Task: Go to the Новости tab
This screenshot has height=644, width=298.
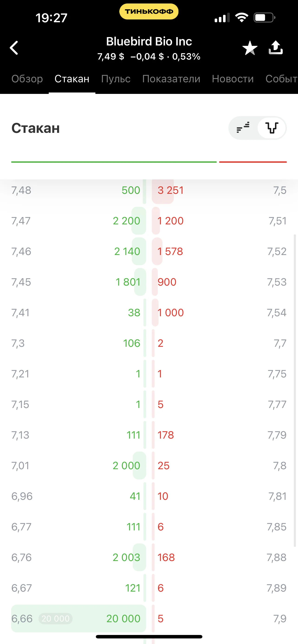Action: coord(233,79)
